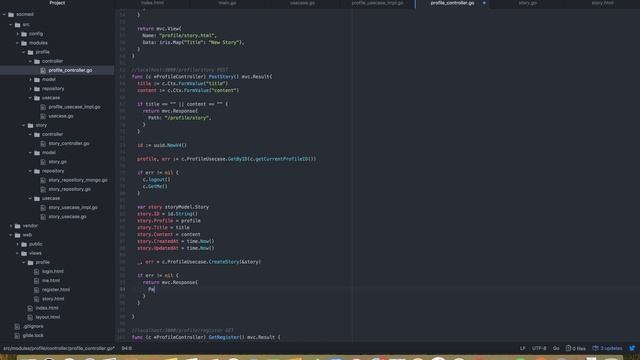Screen dimensions: 640x360
Task: Click the 94:8 cursor position indicator
Action: [x=127, y=348]
